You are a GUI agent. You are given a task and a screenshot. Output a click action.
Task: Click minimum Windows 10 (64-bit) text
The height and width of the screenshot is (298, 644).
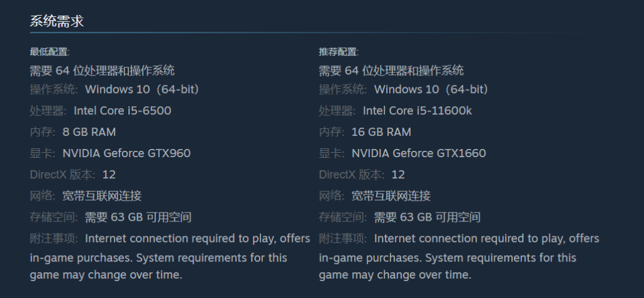[x=142, y=89]
